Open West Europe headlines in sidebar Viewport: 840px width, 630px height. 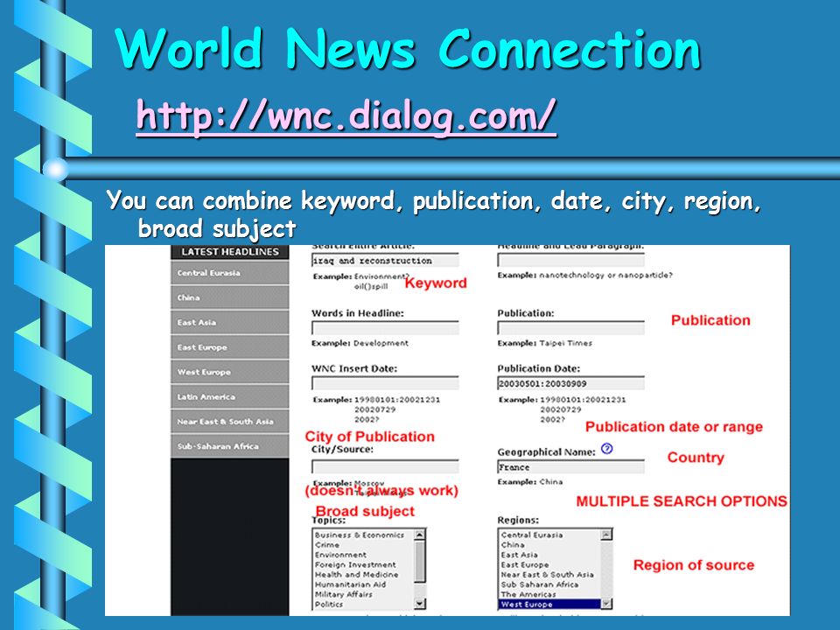[x=230, y=373]
